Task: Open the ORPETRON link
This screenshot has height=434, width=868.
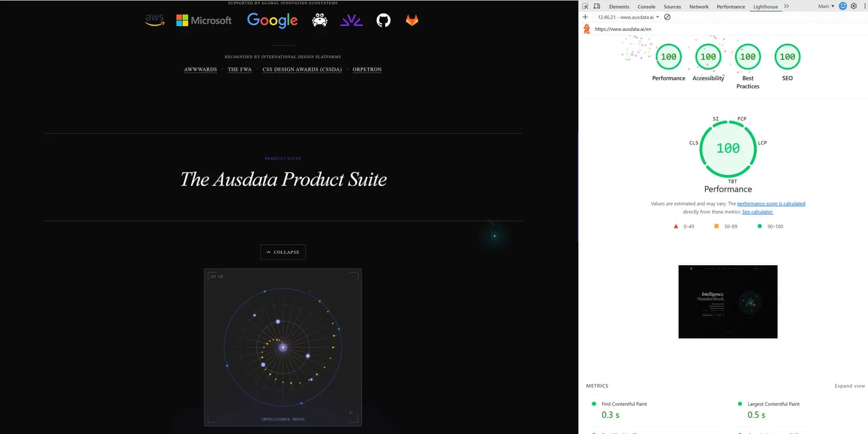Action: pos(367,69)
